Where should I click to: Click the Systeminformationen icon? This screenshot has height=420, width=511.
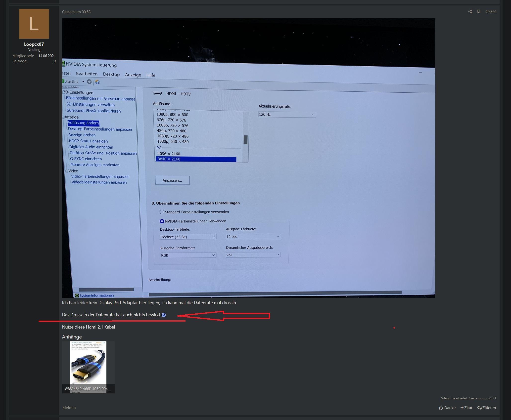point(77,295)
